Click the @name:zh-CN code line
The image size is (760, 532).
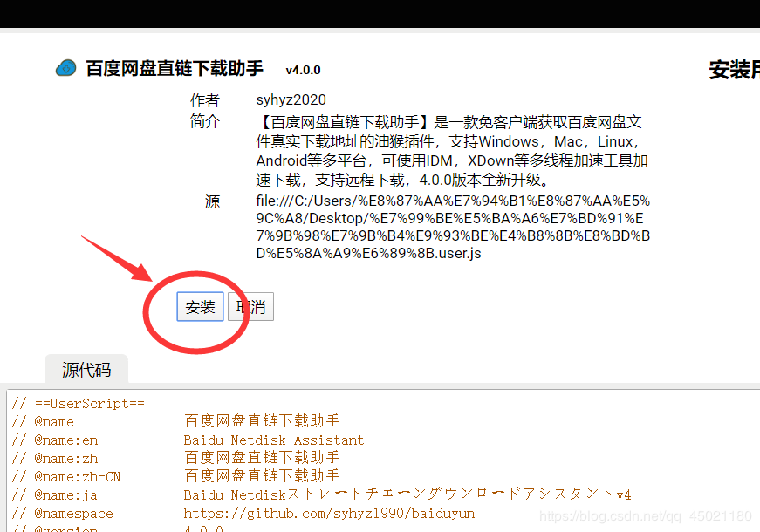176,476
